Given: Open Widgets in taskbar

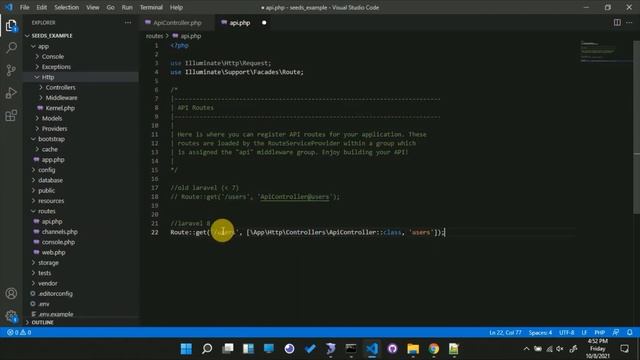Looking at the screenshot, I should coord(248,349).
